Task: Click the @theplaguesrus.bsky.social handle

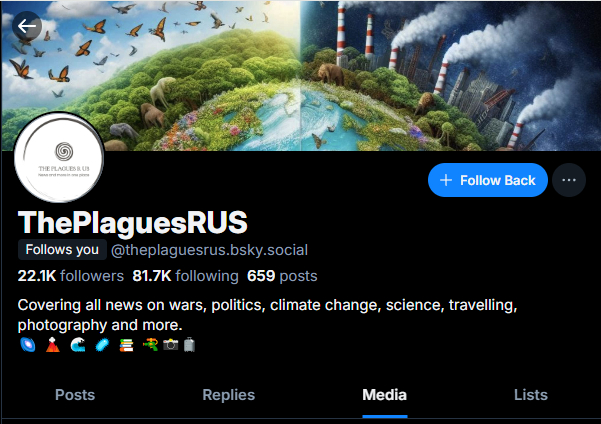Action: click(x=209, y=250)
